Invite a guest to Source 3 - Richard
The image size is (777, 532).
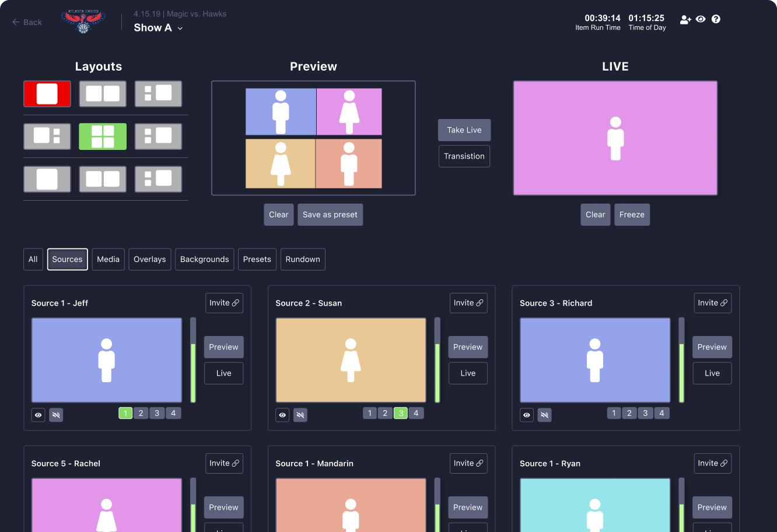pyautogui.click(x=713, y=303)
